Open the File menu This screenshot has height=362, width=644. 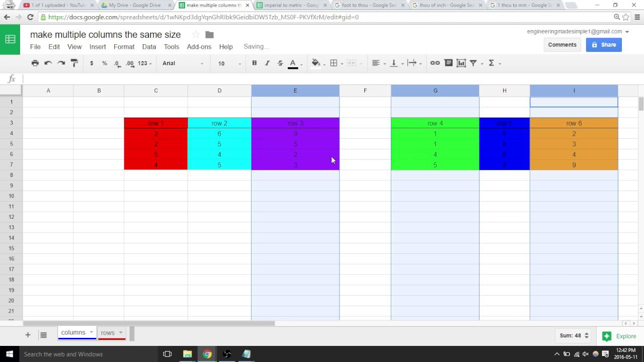tap(35, 47)
